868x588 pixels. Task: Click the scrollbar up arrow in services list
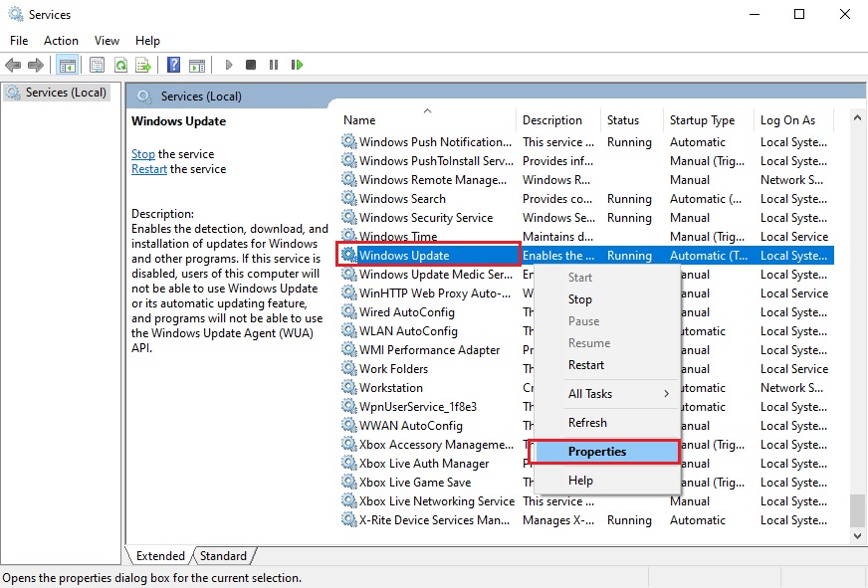pos(857,117)
